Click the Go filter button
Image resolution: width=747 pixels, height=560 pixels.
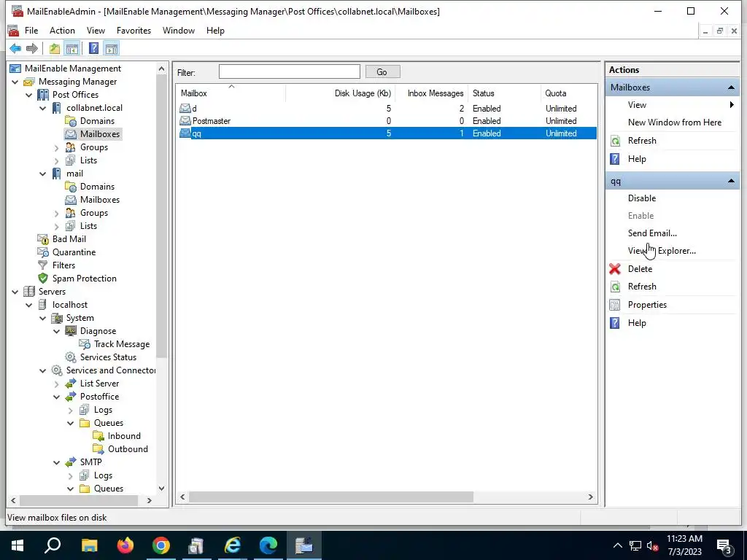click(x=382, y=72)
